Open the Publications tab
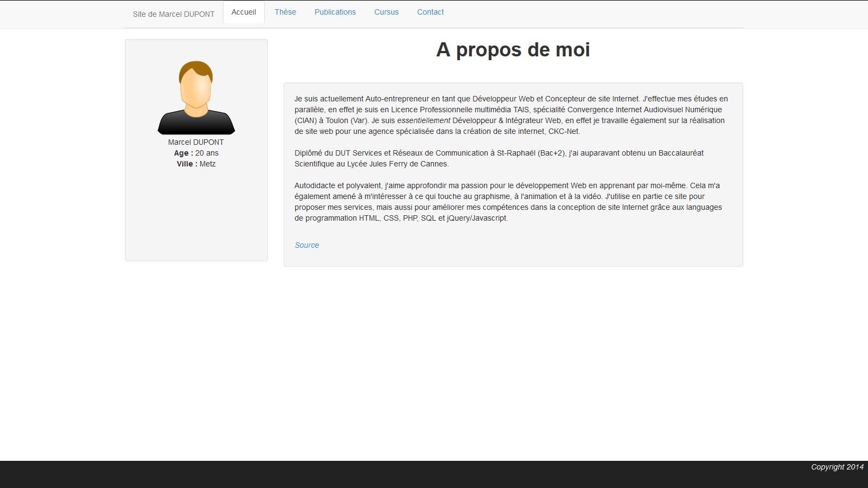This screenshot has height=488, width=868. point(335,12)
